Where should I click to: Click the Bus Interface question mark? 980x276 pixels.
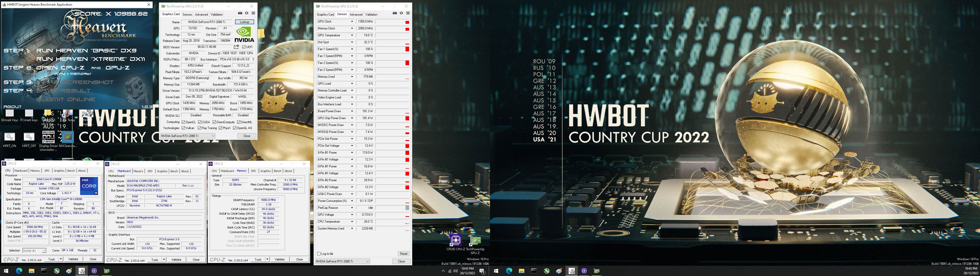[253, 60]
